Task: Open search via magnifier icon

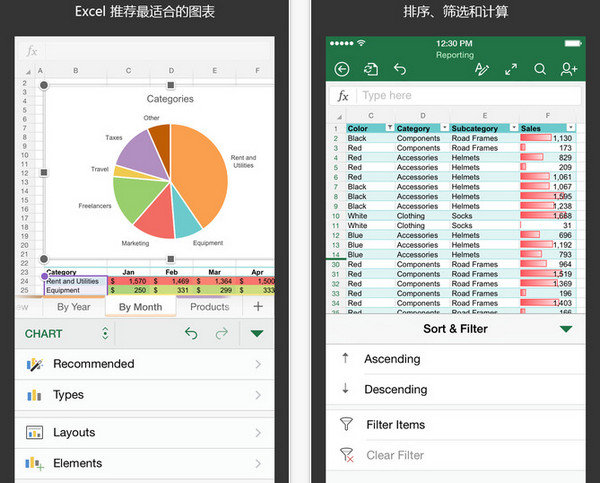Action: 540,69
